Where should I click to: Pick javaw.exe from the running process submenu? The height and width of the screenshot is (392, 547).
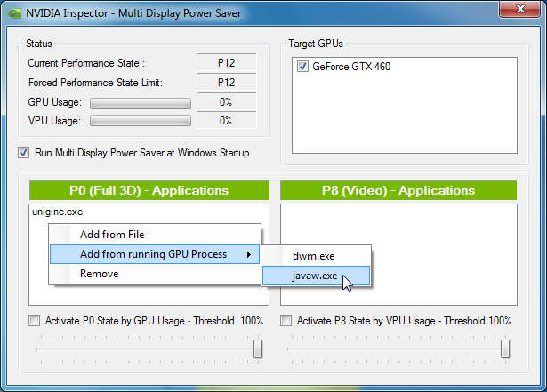click(315, 276)
